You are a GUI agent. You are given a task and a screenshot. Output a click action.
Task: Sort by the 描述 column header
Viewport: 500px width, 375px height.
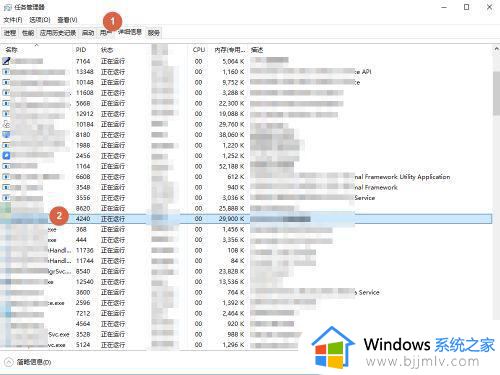tap(257, 50)
